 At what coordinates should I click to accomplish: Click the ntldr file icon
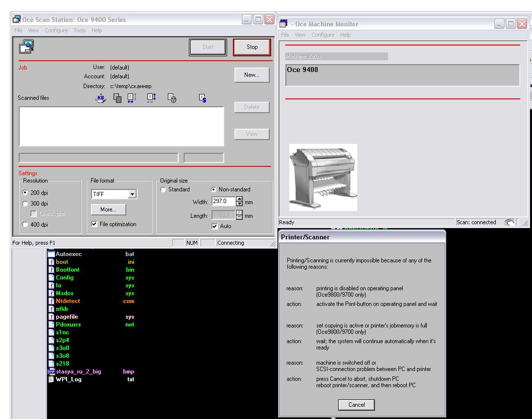tap(51, 309)
